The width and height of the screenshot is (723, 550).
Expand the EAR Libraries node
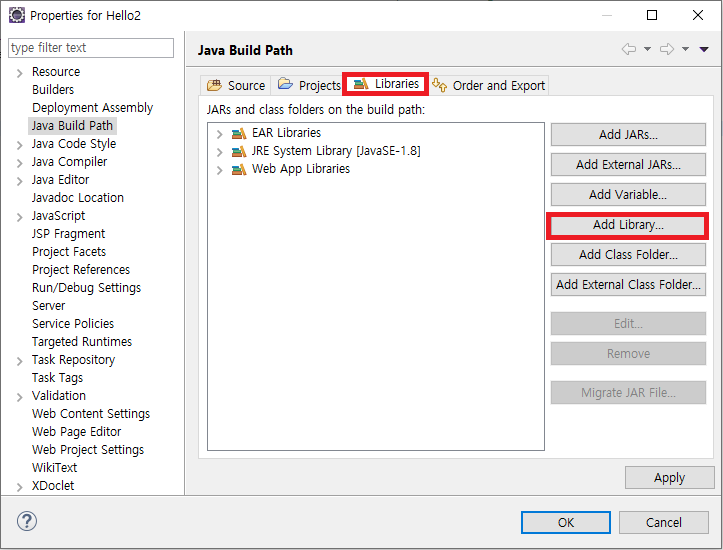coord(219,134)
